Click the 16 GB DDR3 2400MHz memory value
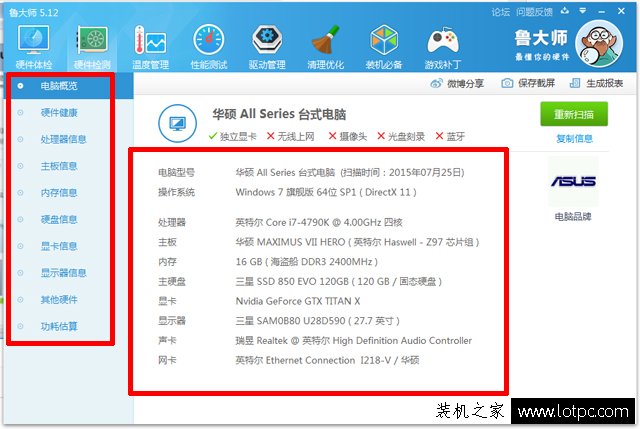This screenshot has height=429, width=640. coord(307,262)
